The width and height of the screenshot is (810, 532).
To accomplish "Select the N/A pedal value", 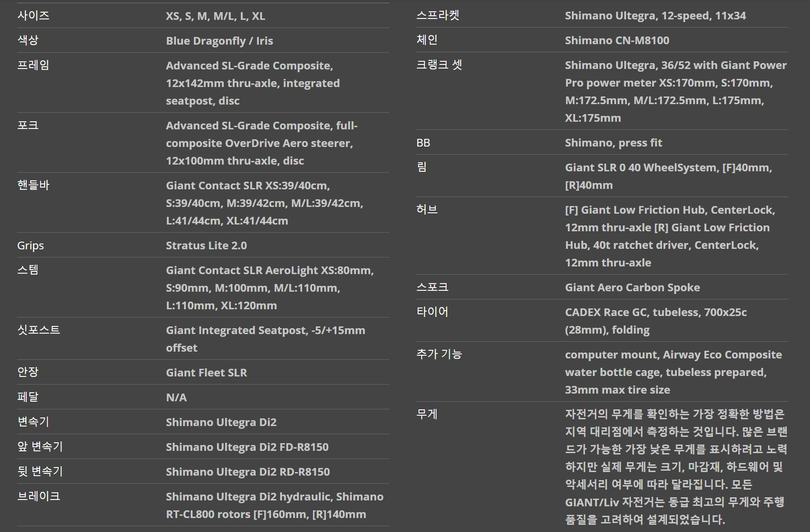I will [176, 398].
